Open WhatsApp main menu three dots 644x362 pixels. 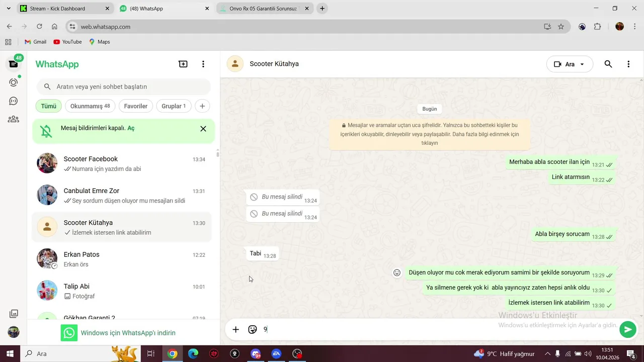point(203,64)
